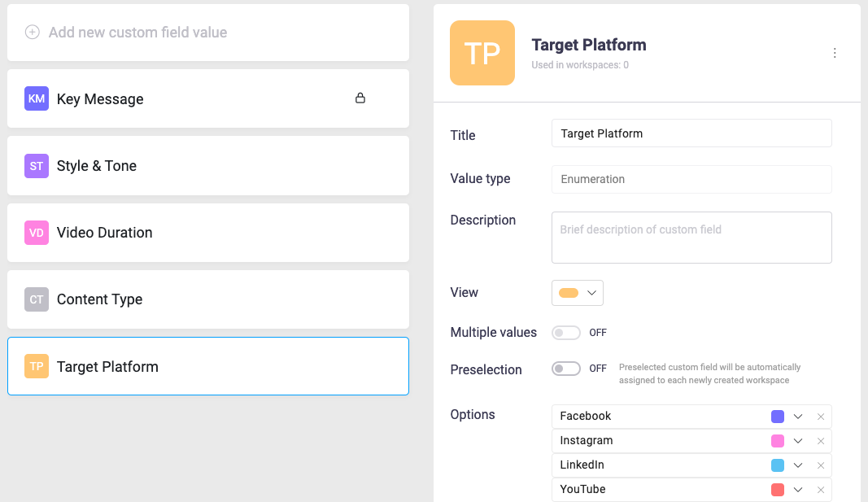Screen dimensions: 868x502
Task: Delete the YouTube option
Action: 821,490
